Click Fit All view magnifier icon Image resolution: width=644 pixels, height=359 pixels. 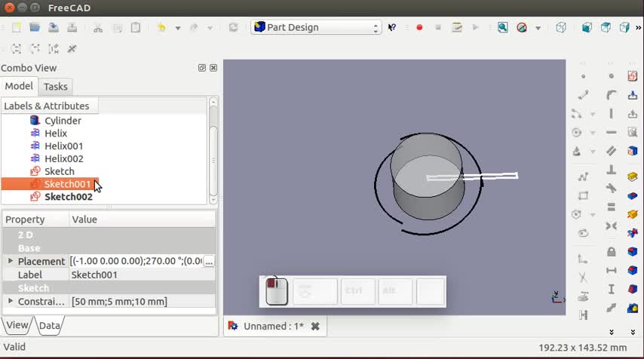tap(503, 27)
